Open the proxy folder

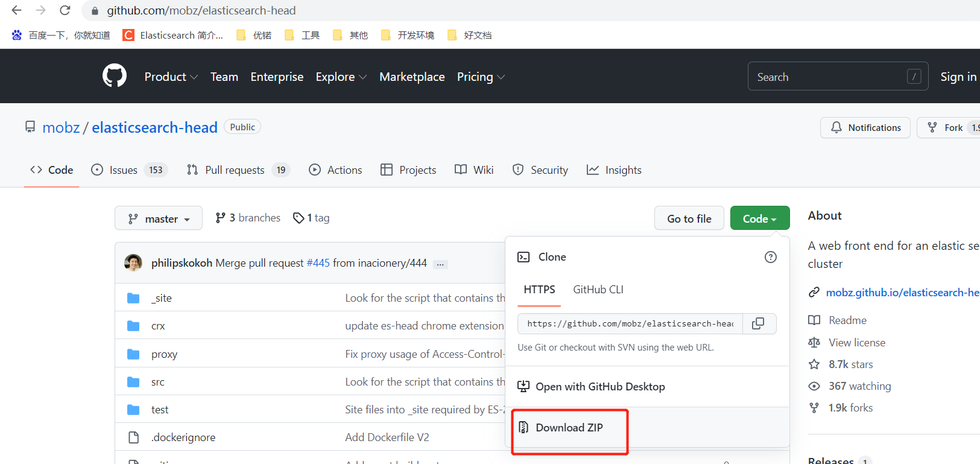(x=164, y=354)
